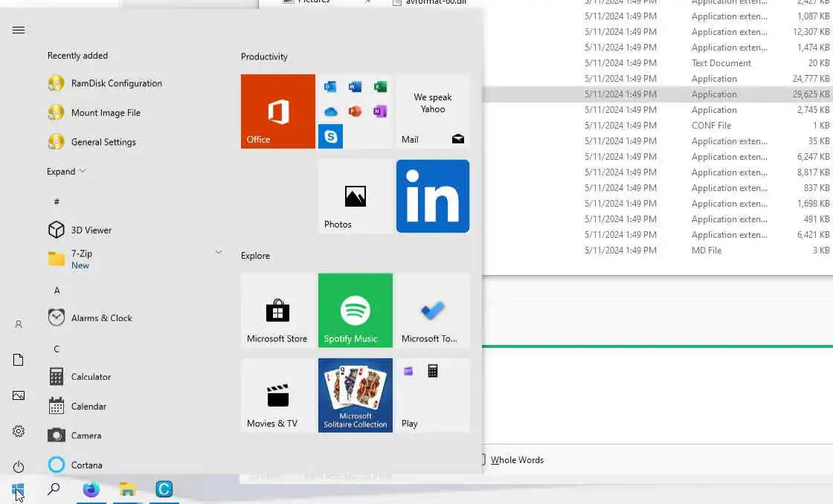
Task: Open the LinkedIn tile
Action: tap(433, 196)
